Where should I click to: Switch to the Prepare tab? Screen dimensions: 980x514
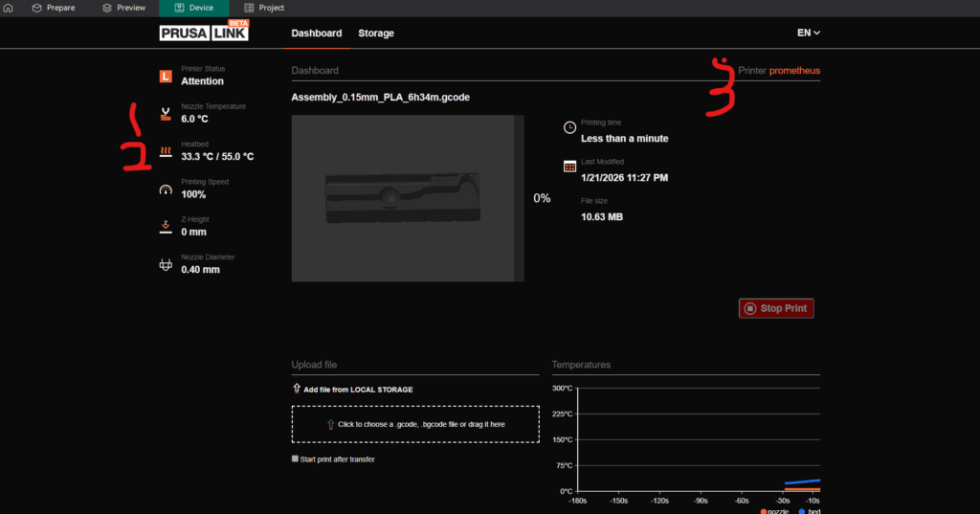(54, 8)
